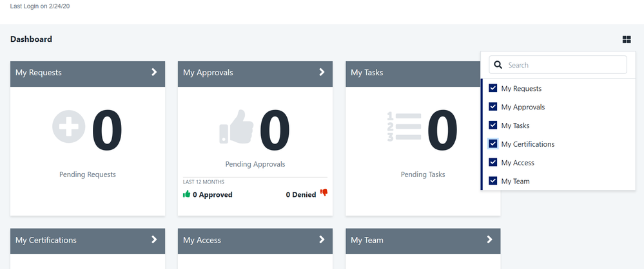
Task: Click the plus circle Pending Requests icon
Action: (x=68, y=127)
